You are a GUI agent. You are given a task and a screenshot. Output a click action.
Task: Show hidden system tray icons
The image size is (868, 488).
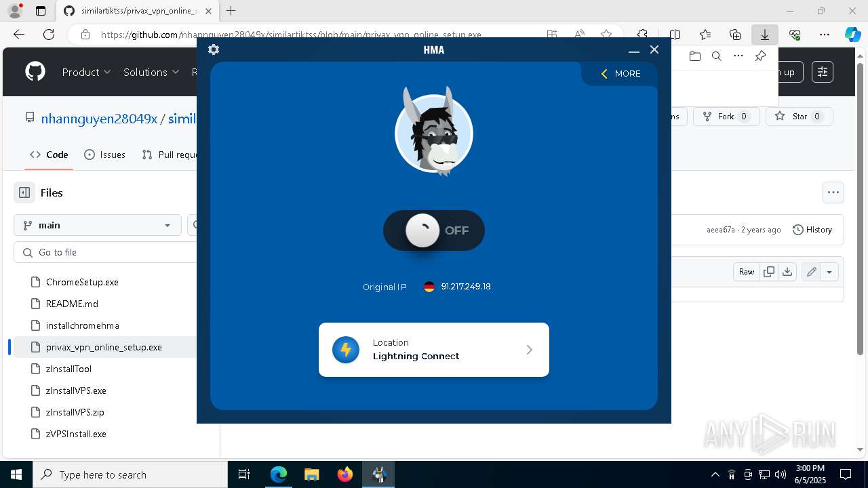[715, 474]
